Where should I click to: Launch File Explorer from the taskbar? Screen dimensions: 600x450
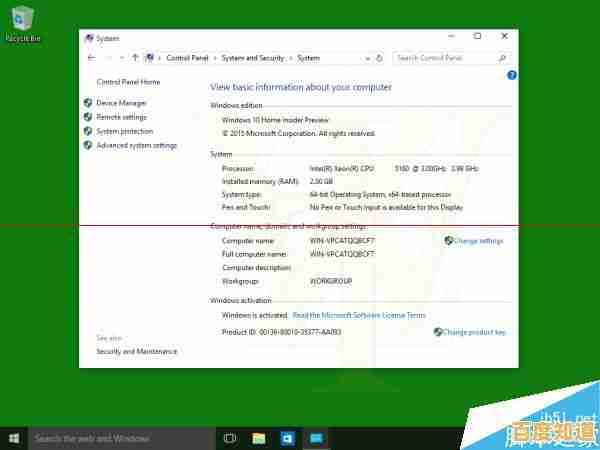259,438
